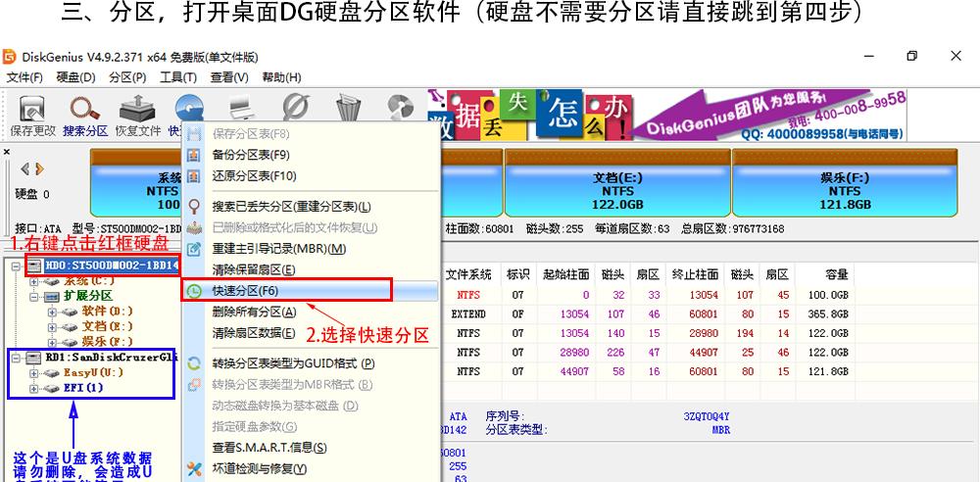Expand the 娱乐(F:) tree node
Viewport: 980px width, 482px height.
(x=53, y=342)
